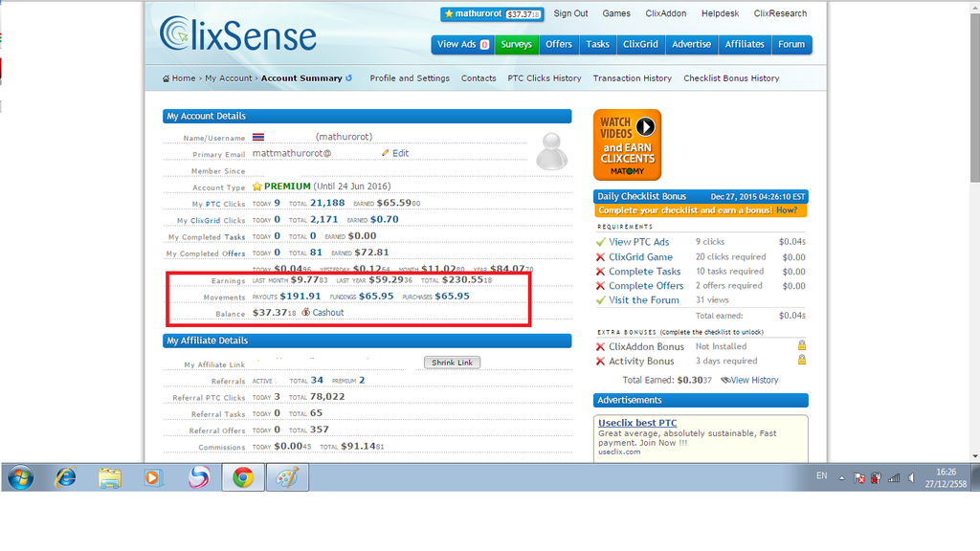Open the ClixGrid Game requirement link
This screenshot has width=980, height=551.
(x=640, y=256)
